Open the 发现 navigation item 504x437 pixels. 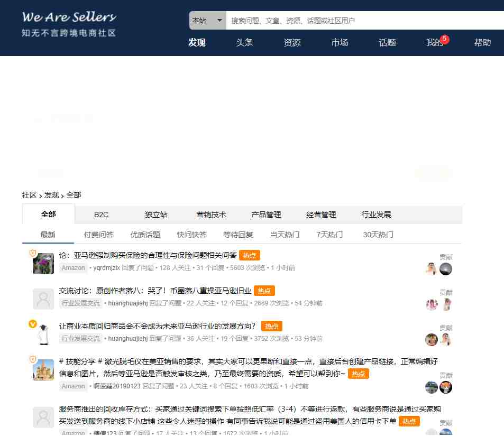tap(197, 42)
